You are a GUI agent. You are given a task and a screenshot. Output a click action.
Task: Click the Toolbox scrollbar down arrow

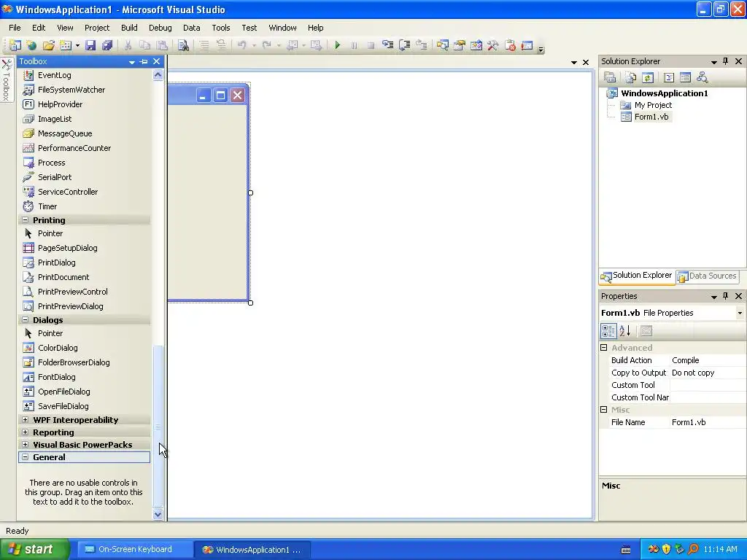pos(158,514)
